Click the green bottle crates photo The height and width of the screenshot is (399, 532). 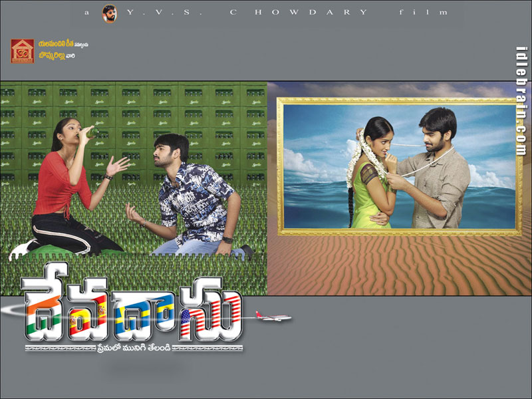(x=134, y=188)
